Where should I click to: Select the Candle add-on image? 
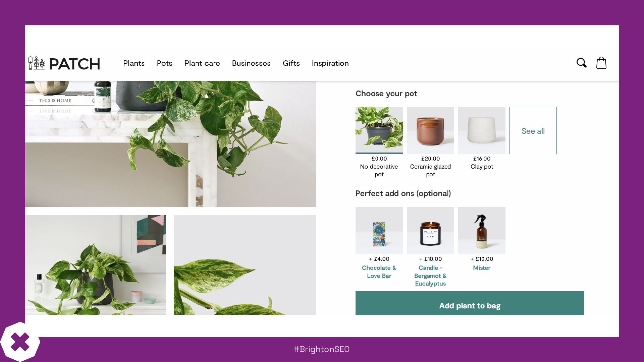(x=430, y=231)
